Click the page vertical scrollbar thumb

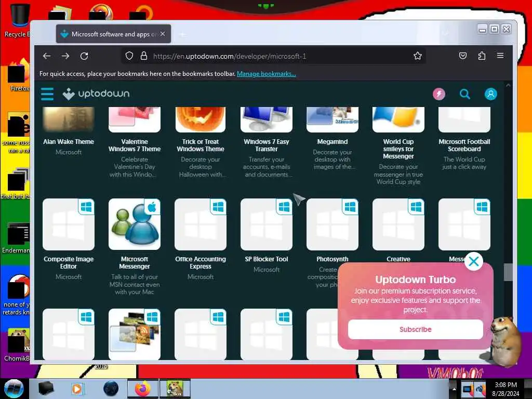click(508, 272)
